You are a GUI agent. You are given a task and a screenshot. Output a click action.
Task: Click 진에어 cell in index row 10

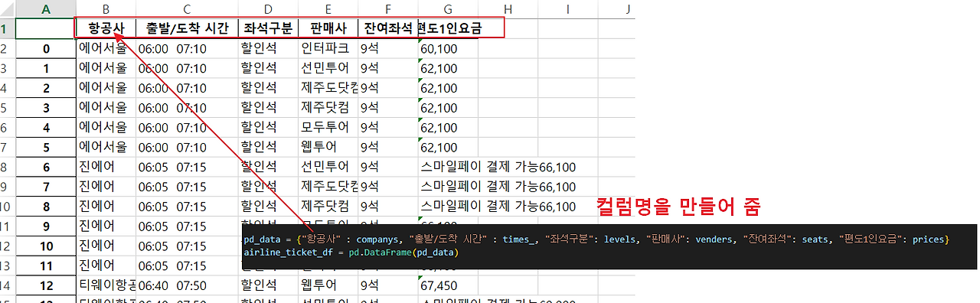(x=106, y=246)
